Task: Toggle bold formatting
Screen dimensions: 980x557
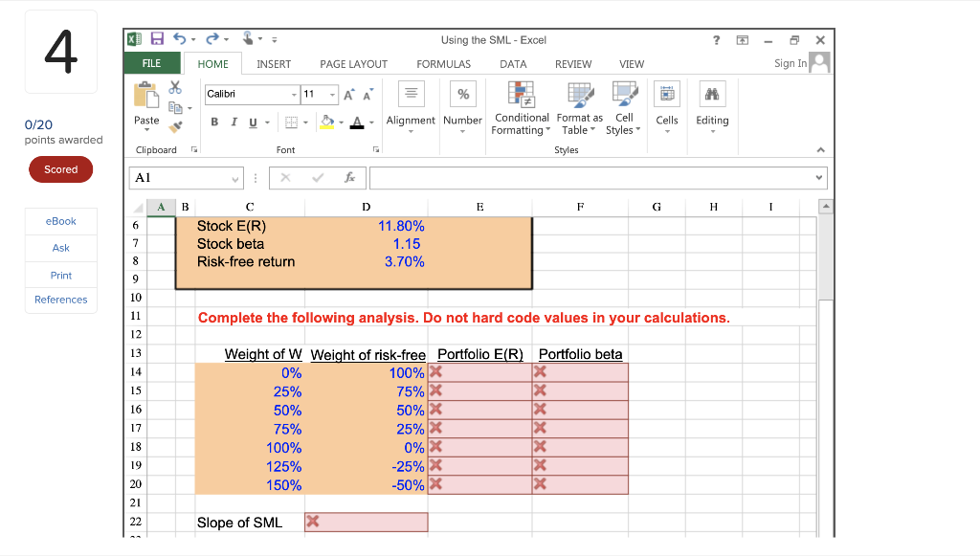Action: (x=213, y=122)
